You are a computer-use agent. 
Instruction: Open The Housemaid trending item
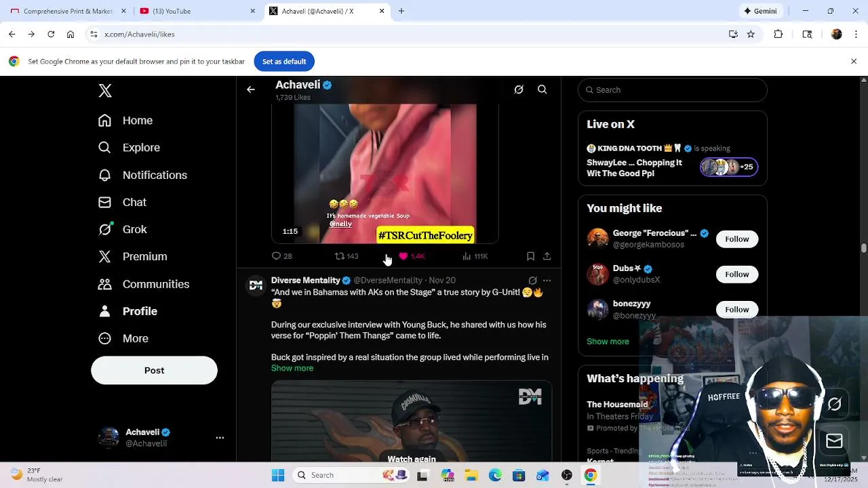point(617,405)
